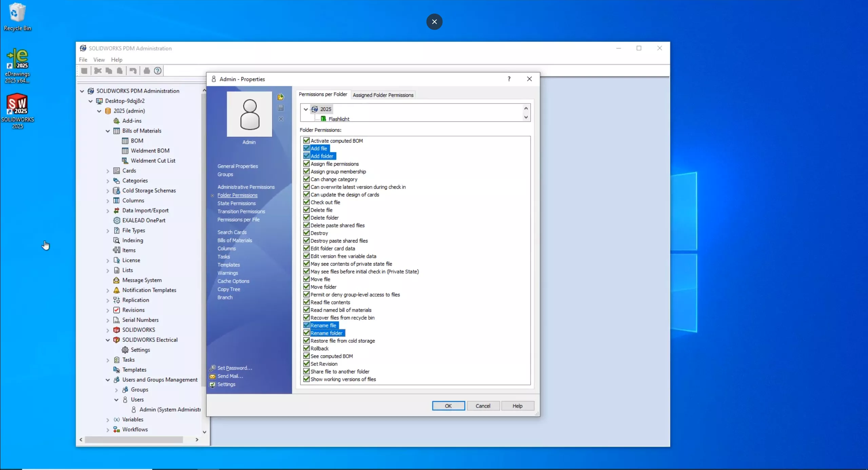Select the Message System icon

pos(116,280)
